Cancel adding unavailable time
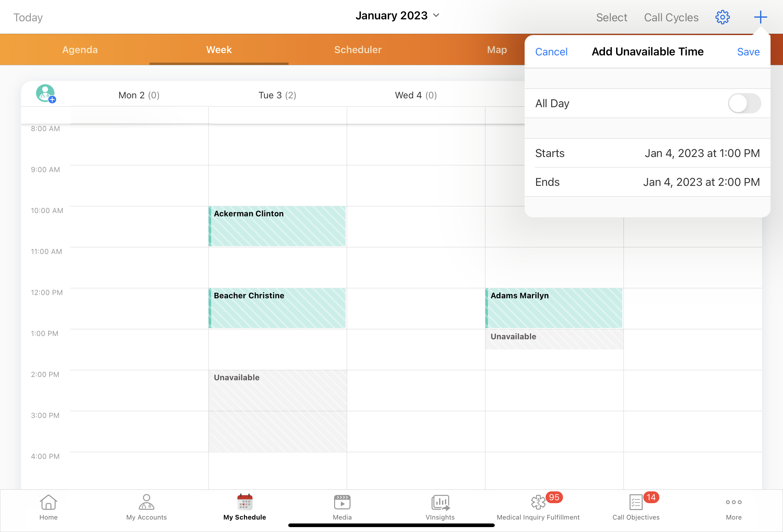783x532 pixels. click(551, 51)
